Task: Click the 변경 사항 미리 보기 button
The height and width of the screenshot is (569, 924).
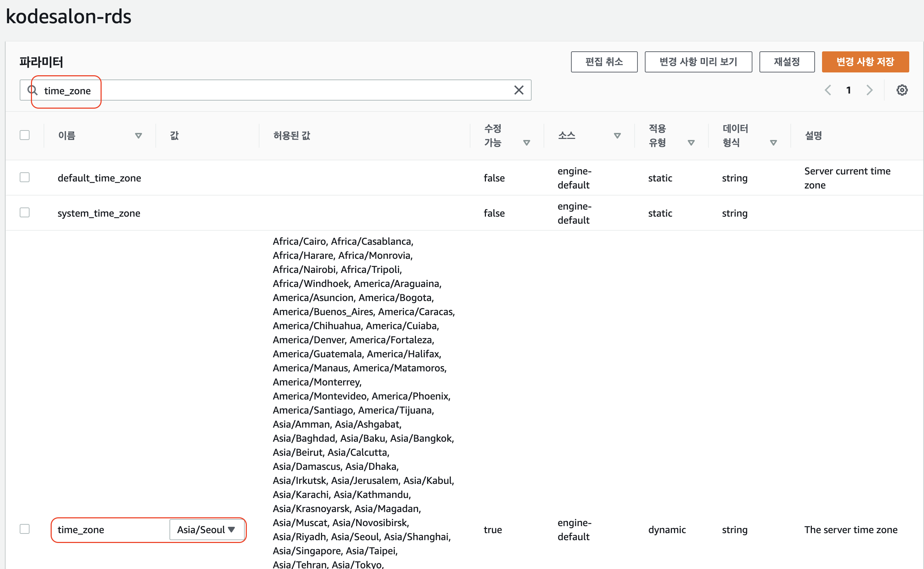Action: coord(698,62)
